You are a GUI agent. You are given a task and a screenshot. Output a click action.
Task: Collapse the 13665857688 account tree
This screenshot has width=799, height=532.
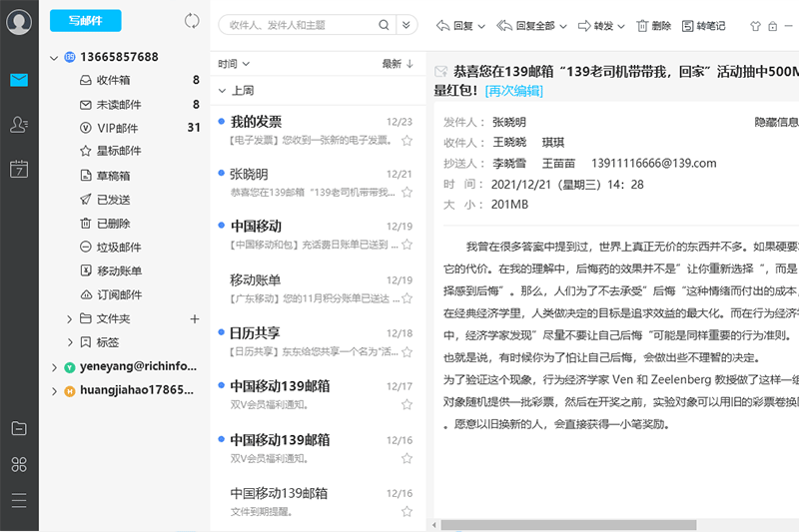pyautogui.click(x=54, y=58)
